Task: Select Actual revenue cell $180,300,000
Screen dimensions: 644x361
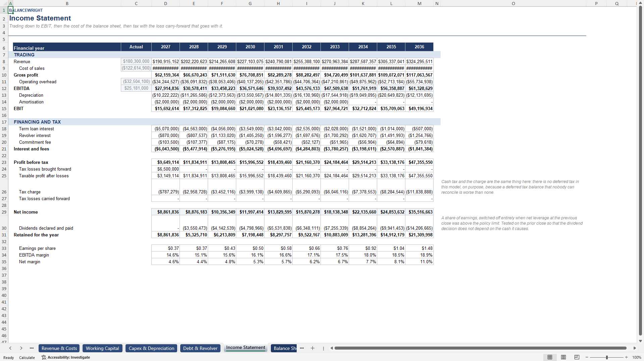Action: coord(136,61)
